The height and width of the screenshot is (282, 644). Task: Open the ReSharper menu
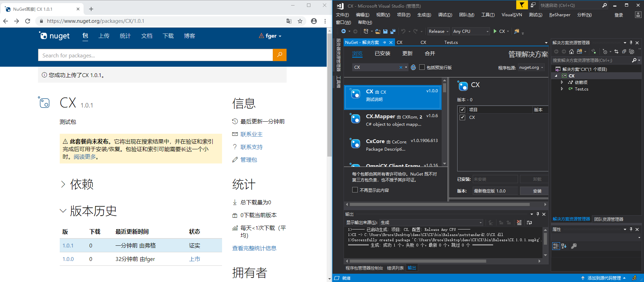point(560,15)
